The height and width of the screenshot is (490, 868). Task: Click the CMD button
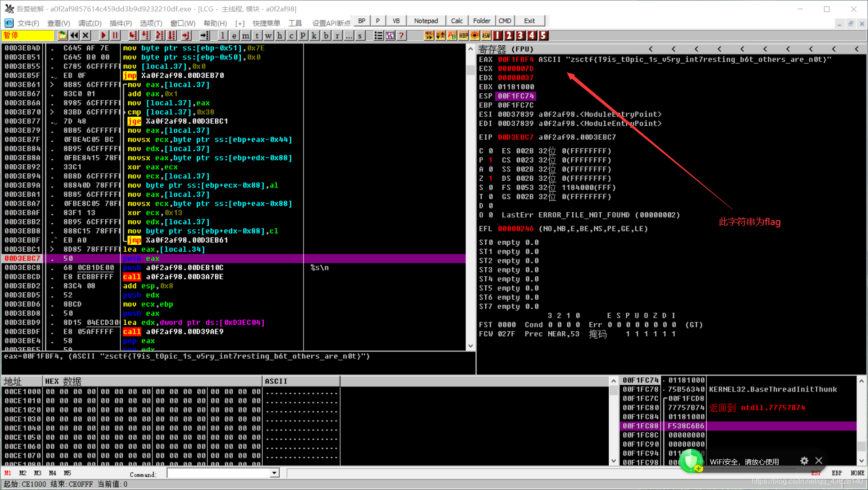click(x=505, y=21)
